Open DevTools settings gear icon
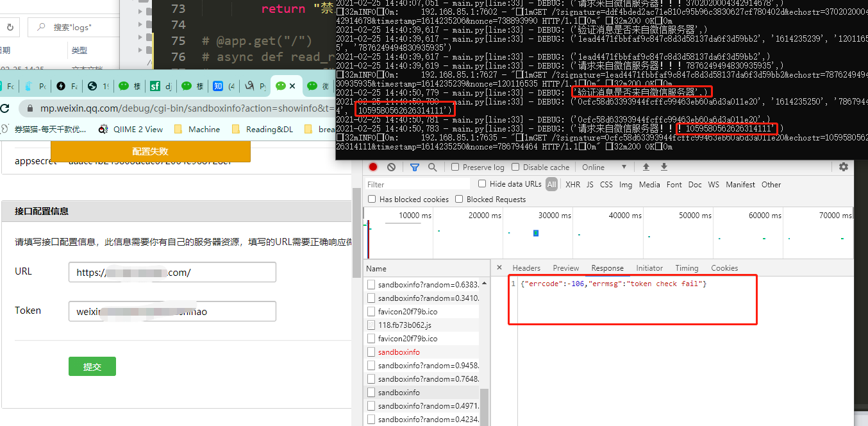868x426 pixels. point(843,167)
